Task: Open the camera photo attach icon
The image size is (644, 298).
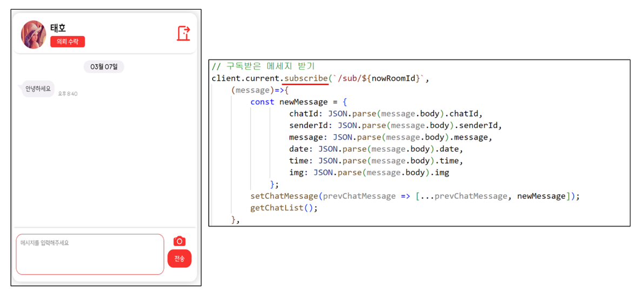Action: pos(179,241)
